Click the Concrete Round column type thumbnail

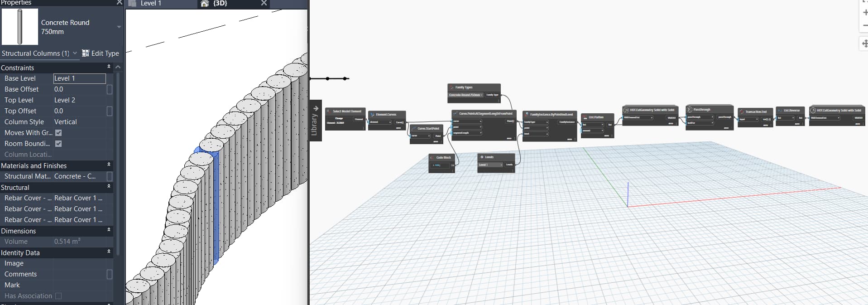point(20,27)
